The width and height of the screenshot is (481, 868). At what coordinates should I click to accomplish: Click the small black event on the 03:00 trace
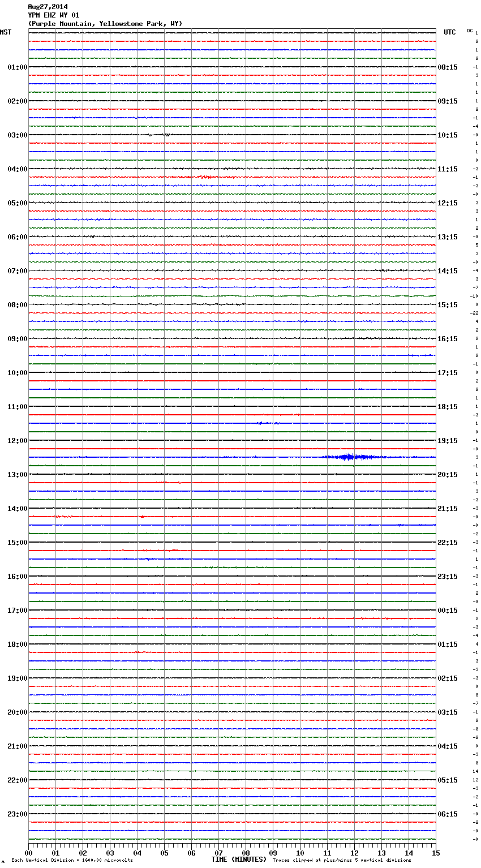(165, 135)
